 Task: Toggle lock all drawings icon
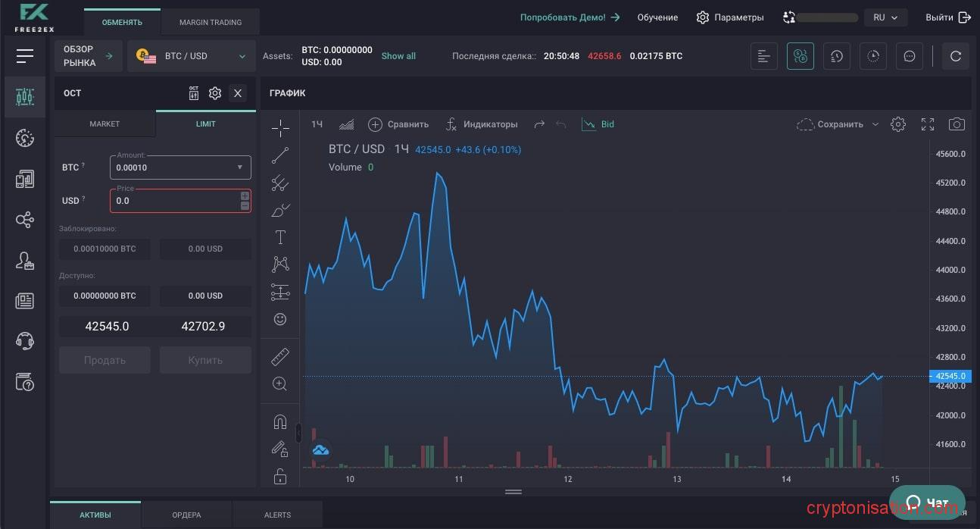[280, 476]
